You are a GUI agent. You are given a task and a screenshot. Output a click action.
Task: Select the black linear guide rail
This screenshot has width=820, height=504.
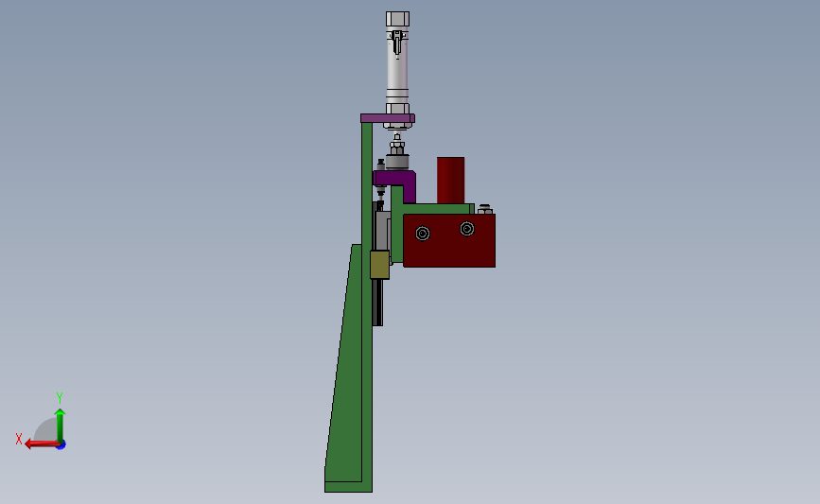tap(377, 303)
